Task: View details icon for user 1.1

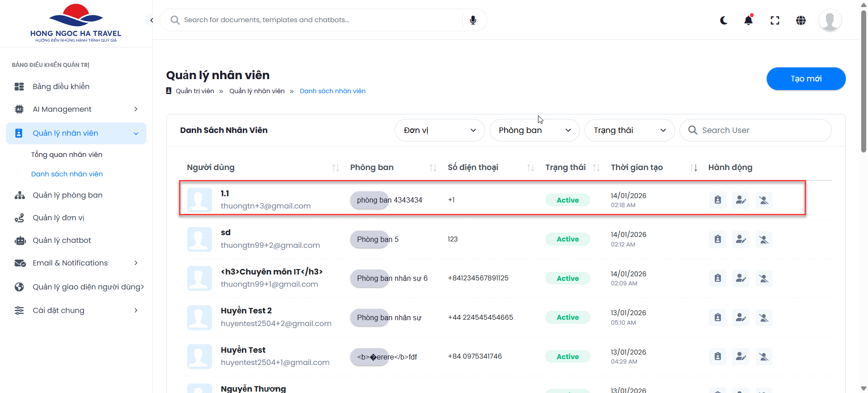Action: (717, 200)
